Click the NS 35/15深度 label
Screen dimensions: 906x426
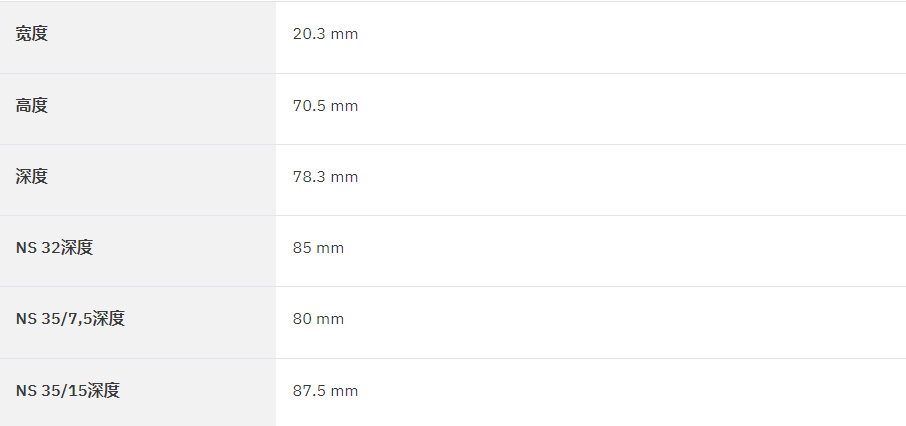[x=68, y=391]
